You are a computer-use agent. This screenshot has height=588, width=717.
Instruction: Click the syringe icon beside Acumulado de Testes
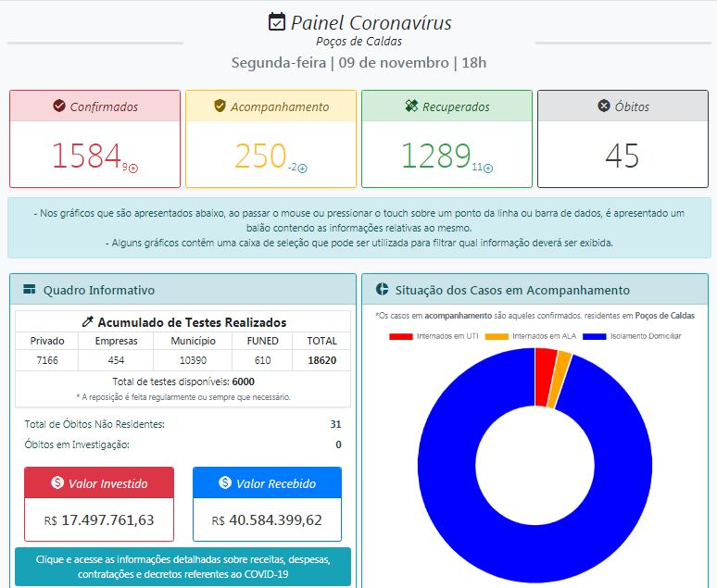coord(87,321)
